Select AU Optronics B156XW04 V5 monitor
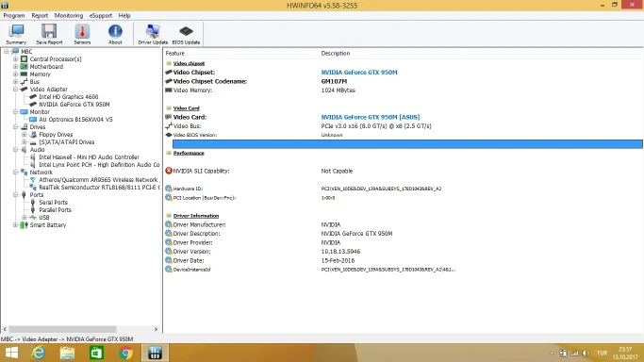 (x=75, y=120)
